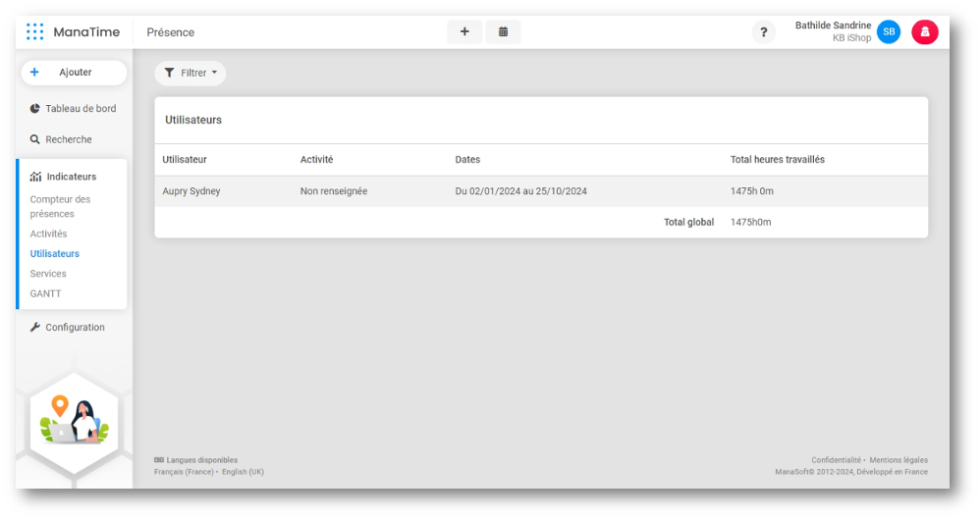Go to Services indicator page
This screenshot has width=980, height=519.
(x=48, y=274)
